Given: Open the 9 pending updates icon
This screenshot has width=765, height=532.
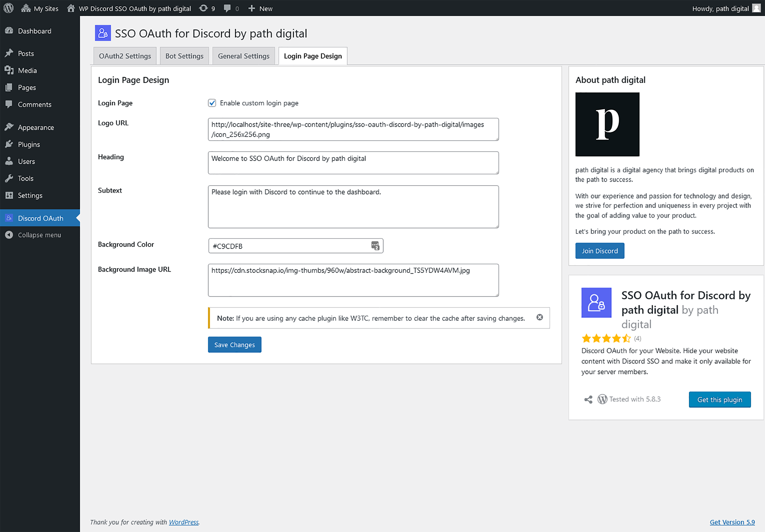Looking at the screenshot, I should [x=207, y=8].
